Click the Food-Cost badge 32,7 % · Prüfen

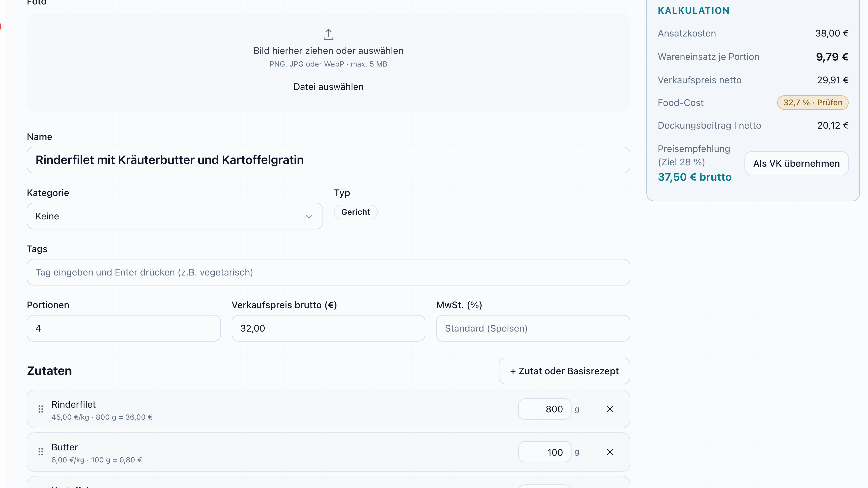[x=812, y=102]
